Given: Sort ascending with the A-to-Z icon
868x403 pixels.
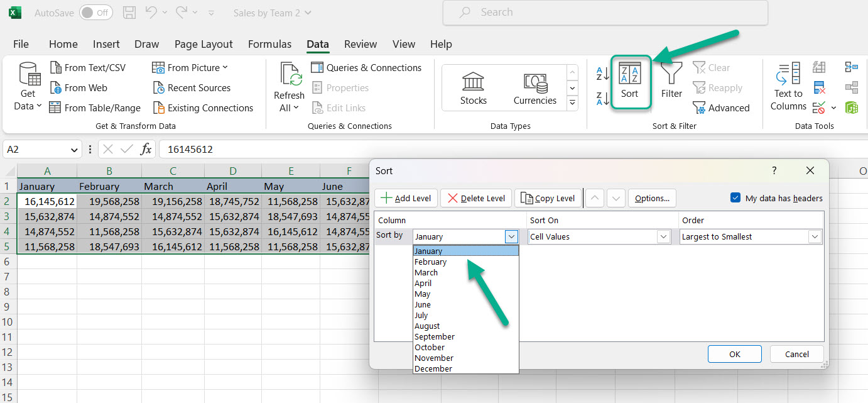Looking at the screenshot, I should [602, 74].
